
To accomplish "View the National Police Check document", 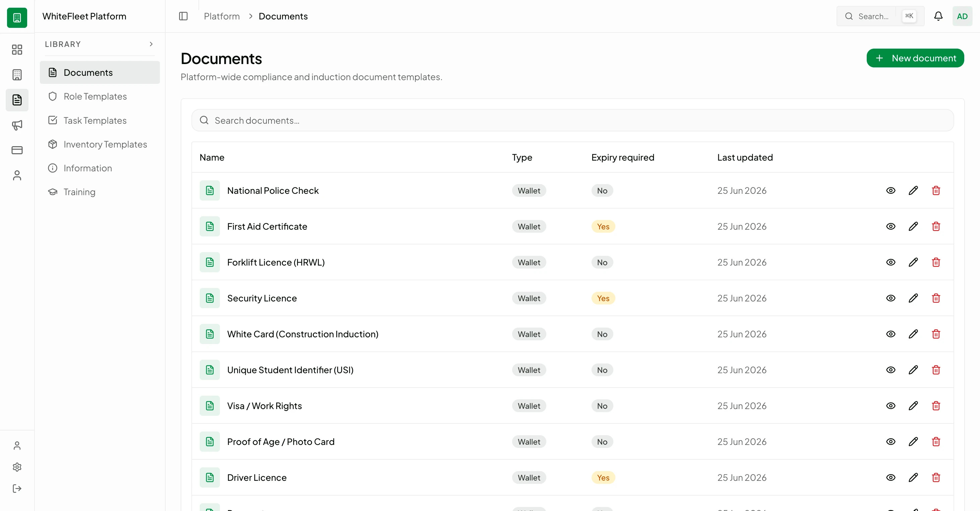I will click(891, 190).
